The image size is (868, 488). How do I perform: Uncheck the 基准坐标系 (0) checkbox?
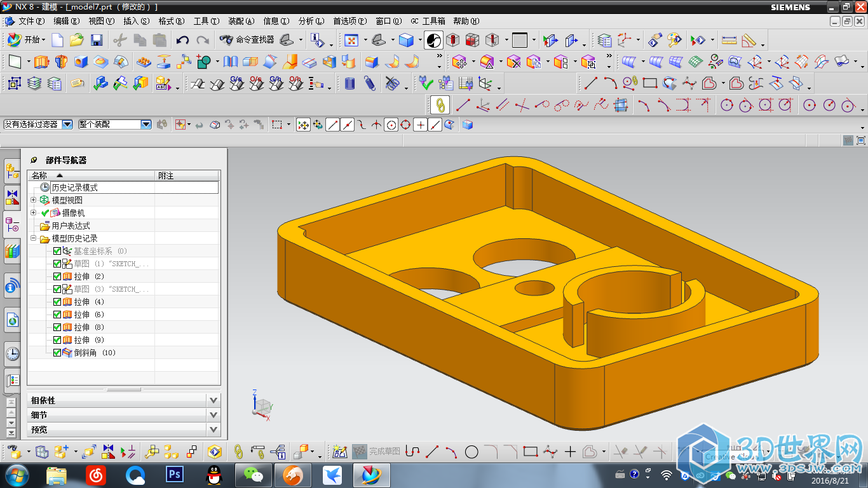click(57, 251)
